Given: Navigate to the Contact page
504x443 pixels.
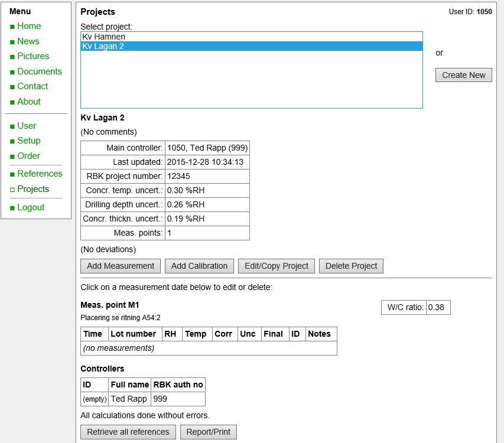Looking at the screenshot, I should 32,86.
